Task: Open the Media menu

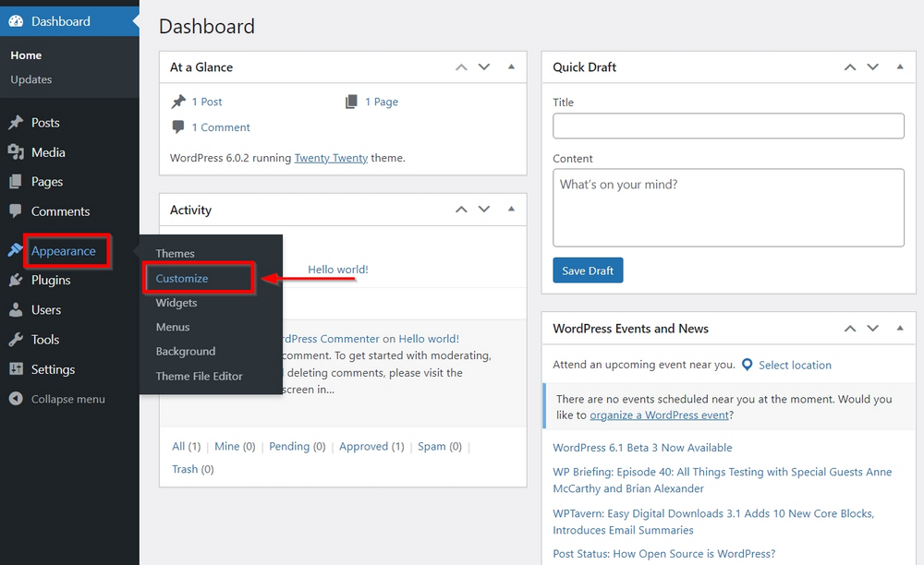Action: click(x=48, y=152)
